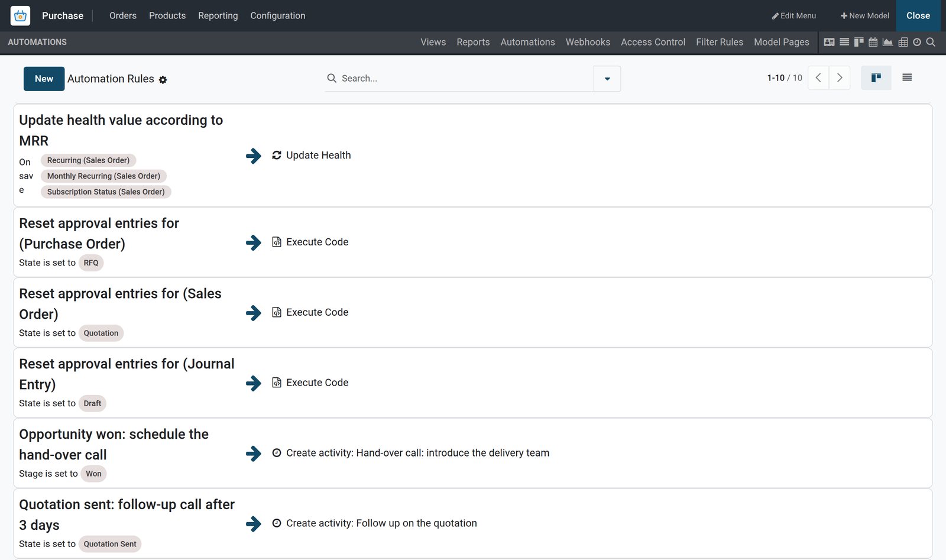The width and height of the screenshot is (946, 560).
Task: Click the Quotation Sent state tag
Action: [110, 544]
